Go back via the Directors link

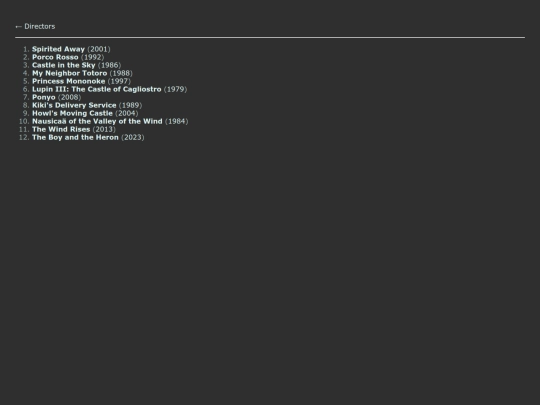point(35,27)
